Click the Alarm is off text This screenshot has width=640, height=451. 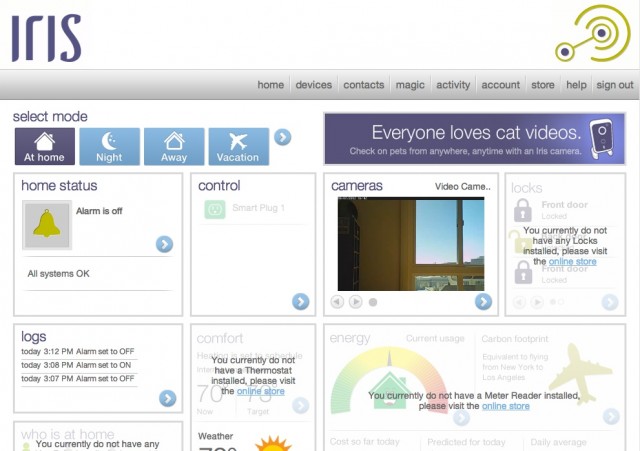coord(99,211)
